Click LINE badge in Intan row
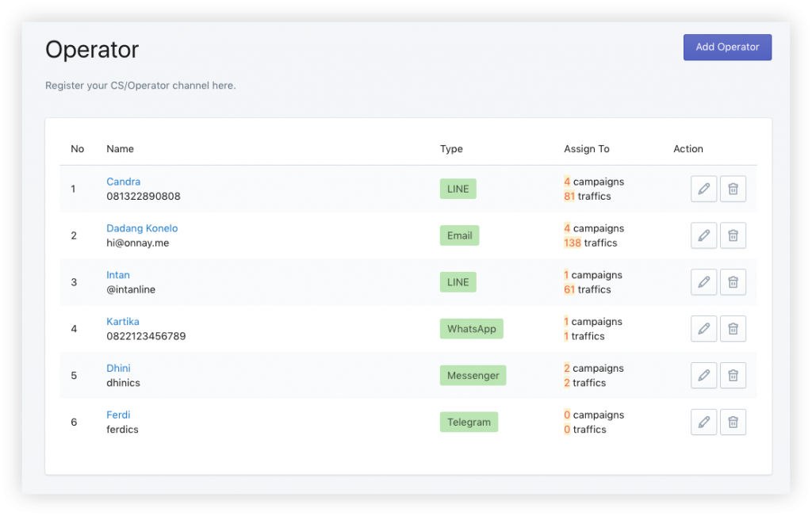The height and width of the screenshot is (516, 812). [458, 282]
